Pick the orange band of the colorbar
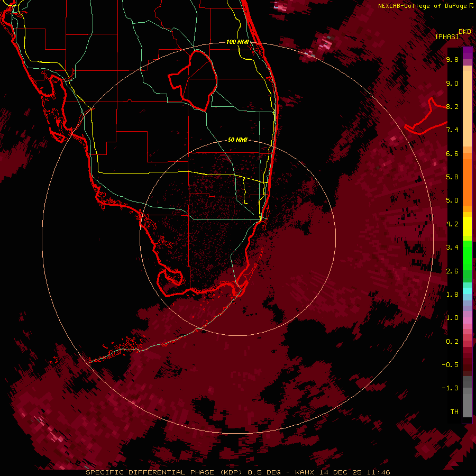 coord(467,183)
